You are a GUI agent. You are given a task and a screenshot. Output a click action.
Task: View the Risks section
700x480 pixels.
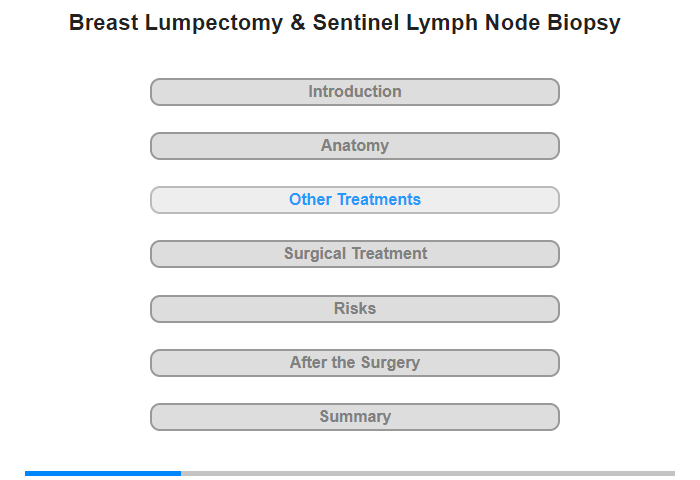(x=354, y=309)
